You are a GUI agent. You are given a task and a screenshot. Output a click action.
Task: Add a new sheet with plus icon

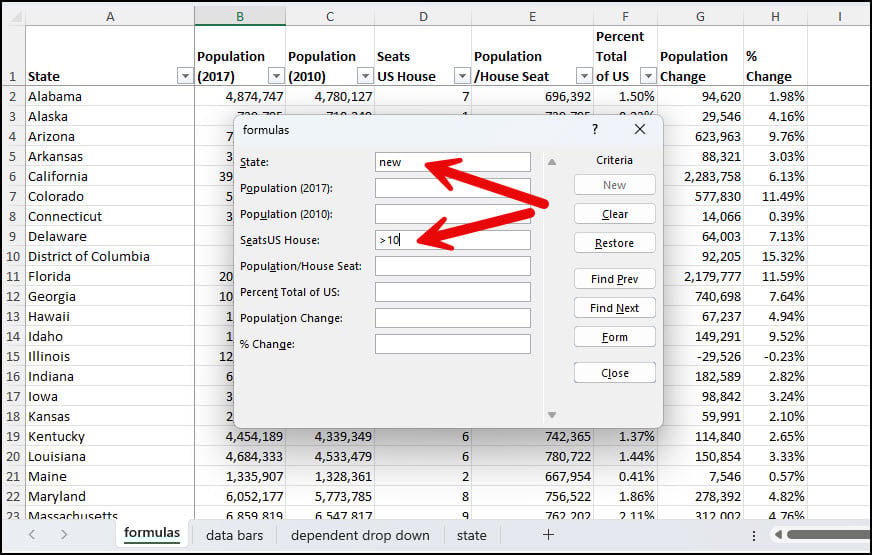[548, 534]
